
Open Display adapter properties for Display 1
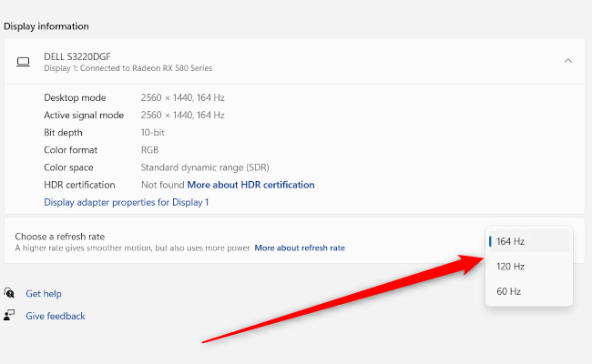point(126,202)
